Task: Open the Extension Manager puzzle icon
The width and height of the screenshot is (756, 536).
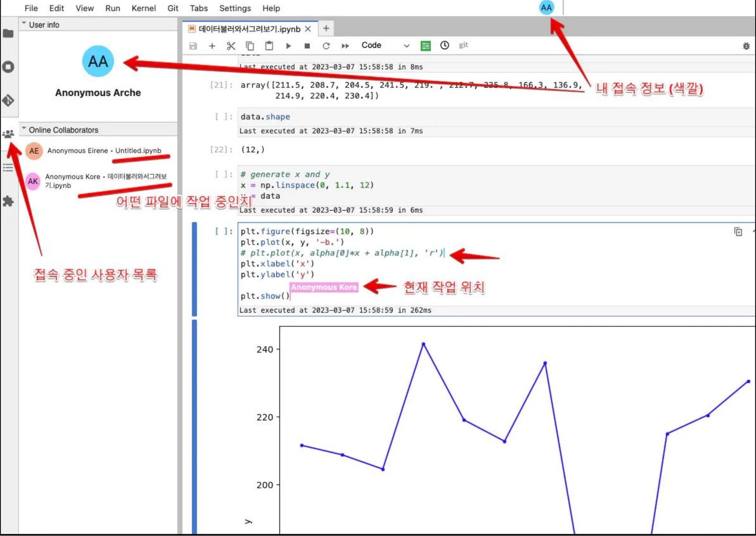Action: click(8, 201)
